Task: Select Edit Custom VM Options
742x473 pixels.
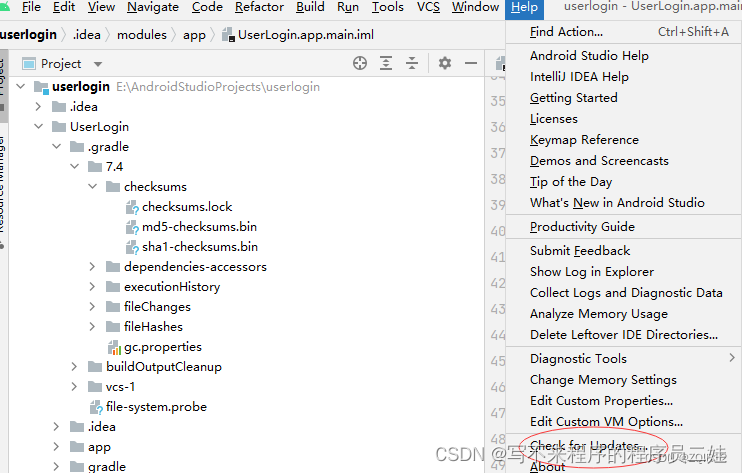Action: [x=624, y=421]
